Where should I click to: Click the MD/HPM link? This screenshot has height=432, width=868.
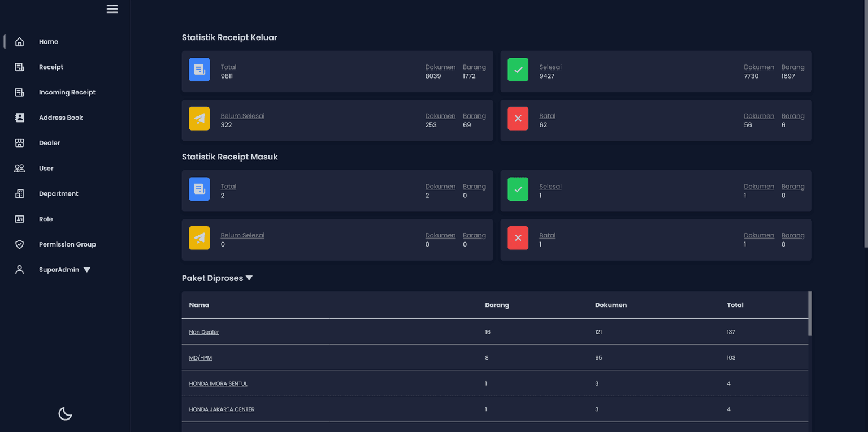point(200,357)
